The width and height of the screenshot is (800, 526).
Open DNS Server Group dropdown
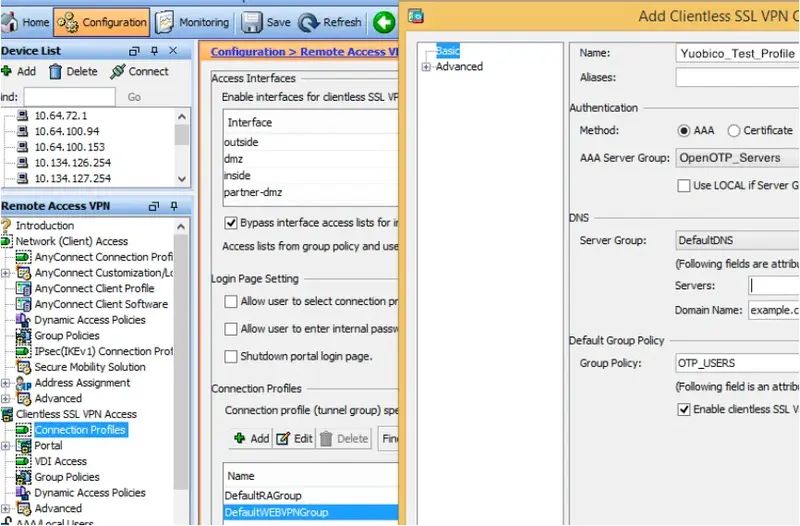(738, 240)
